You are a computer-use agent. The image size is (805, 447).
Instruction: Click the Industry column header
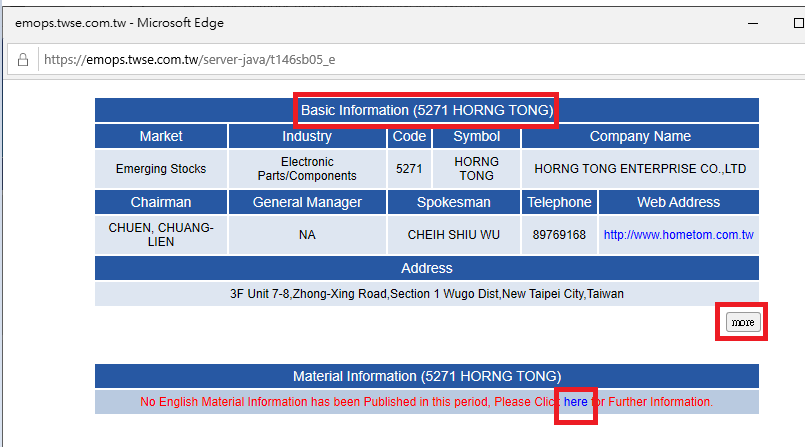tap(307, 137)
